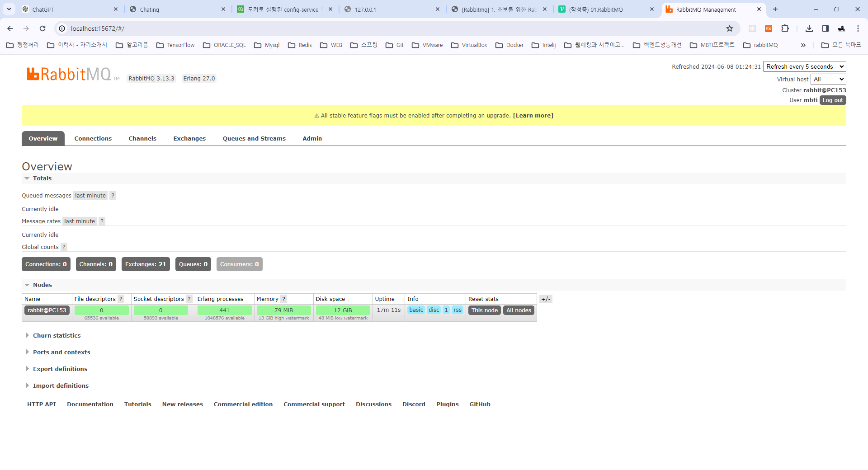Image resolution: width=868 pixels, height=470 pixels.
Task: Switch to the 127.0.0.1 browser tab
Action: (392, 9)
